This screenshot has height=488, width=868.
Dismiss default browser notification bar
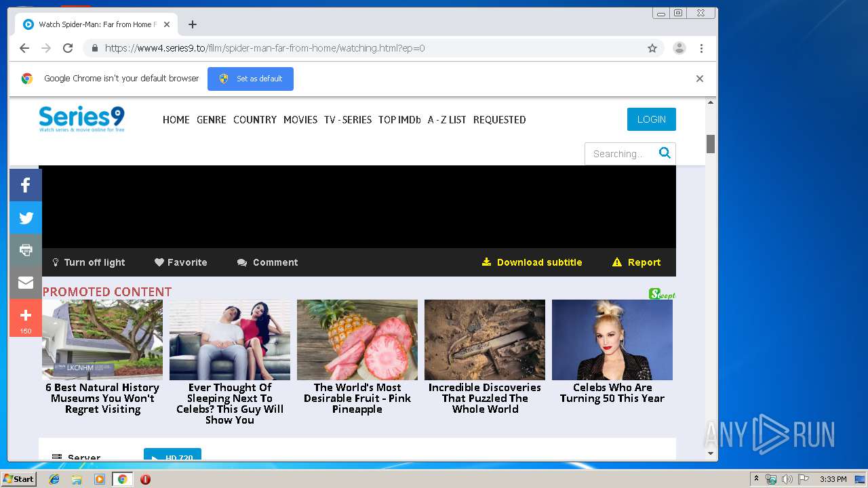tap(699, 79)
